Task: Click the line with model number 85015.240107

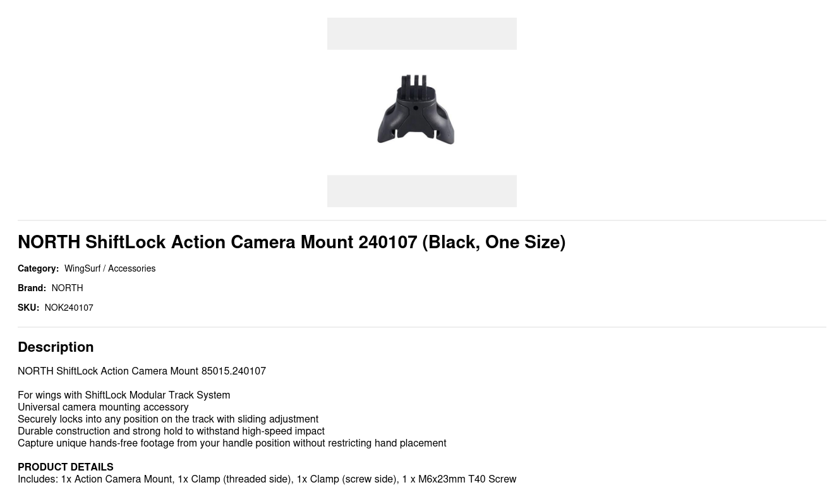Action: 142,371
